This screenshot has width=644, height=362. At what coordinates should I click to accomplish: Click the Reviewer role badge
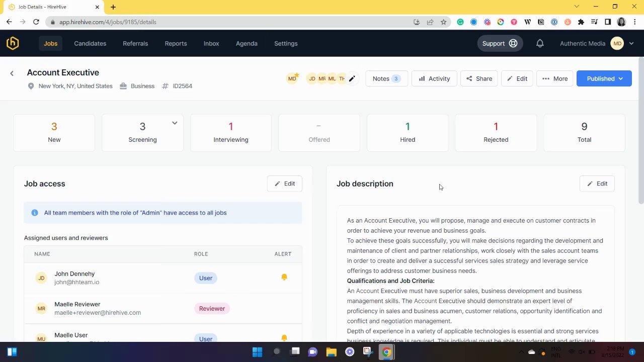(212, 308)
